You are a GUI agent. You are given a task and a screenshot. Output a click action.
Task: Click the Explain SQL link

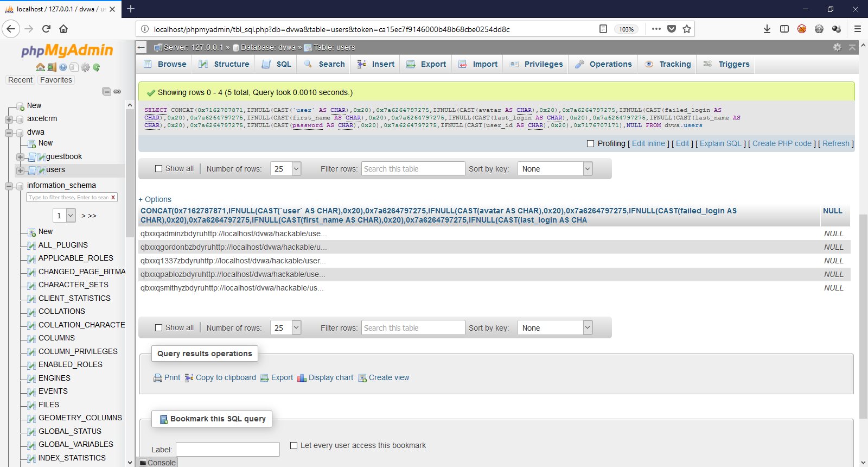point(720,143)
